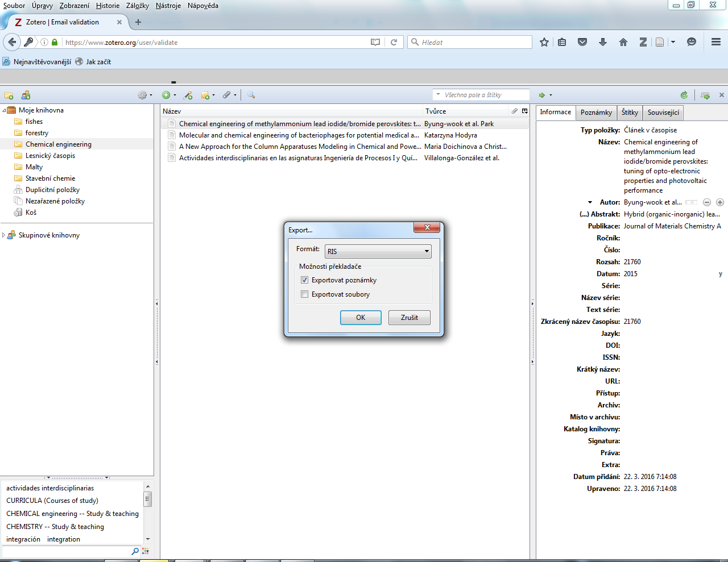The width and height of the screenshot is (728, 562).
Task: Open the Firefox hamburger menu
Action: (716, 42)
